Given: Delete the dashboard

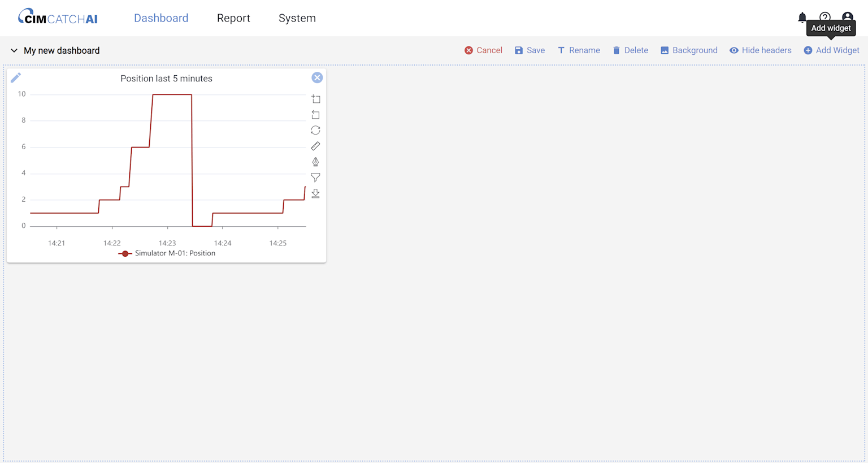Looking at the screenshot, I should pos(630,50).
